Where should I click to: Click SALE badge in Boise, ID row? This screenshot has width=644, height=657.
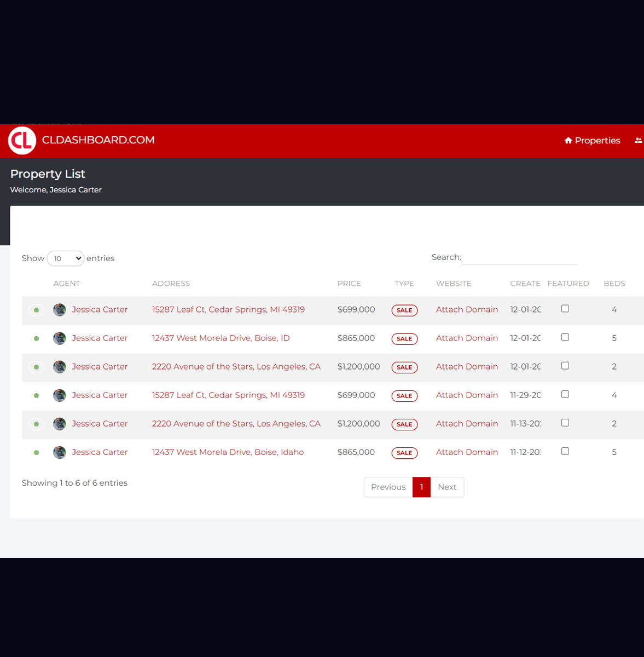point(404,339)
